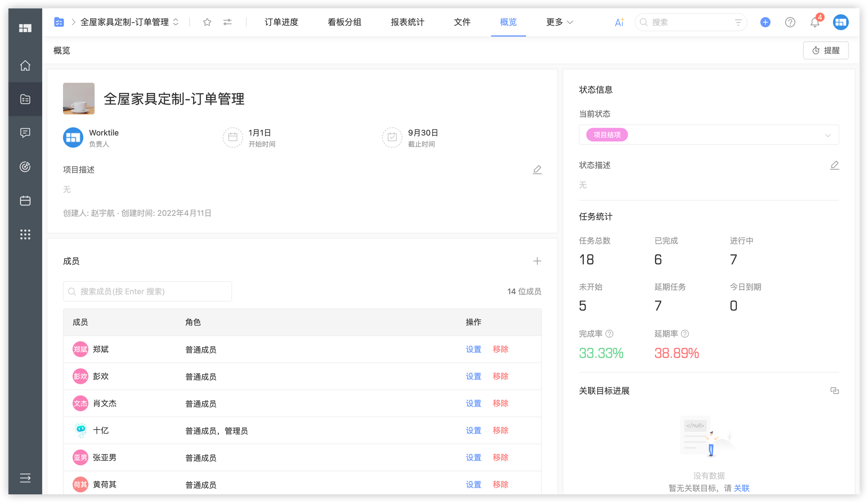The image size is (868, 503).
Task: Click the search filter icon
Action: point(738,22)
